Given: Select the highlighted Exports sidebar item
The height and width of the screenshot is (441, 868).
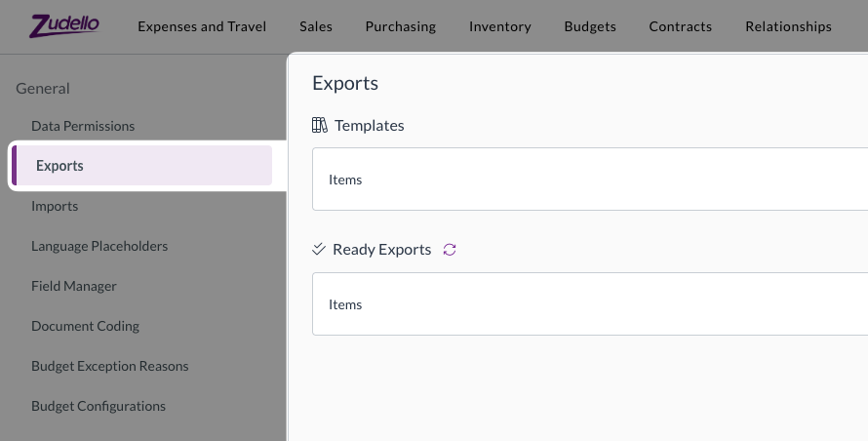Looking at the screenshot, I should click(x=60, y=166).
